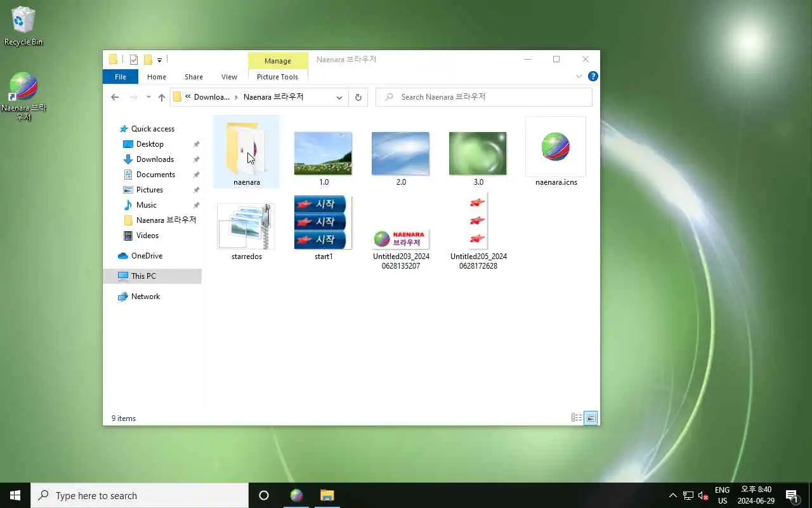Go up one folder level

tap(162, 97)
